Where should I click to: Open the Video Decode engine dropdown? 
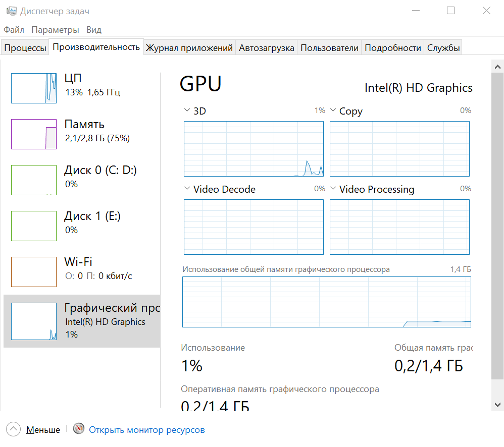click(x=187, y=188)
